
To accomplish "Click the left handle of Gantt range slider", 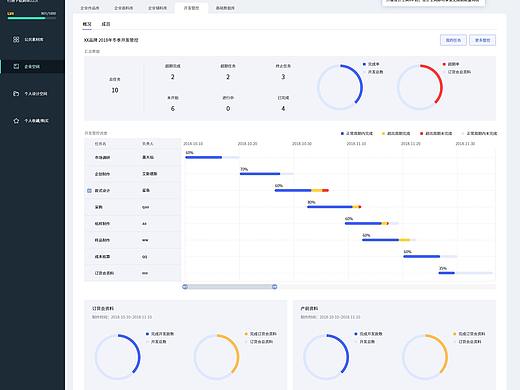I will pyautogui.click(x=185, y=287).
